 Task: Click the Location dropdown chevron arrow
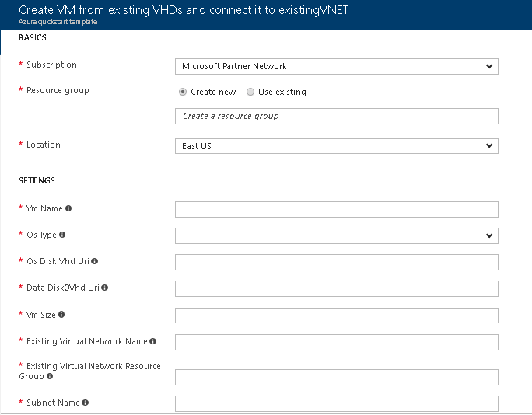point(489,146)
